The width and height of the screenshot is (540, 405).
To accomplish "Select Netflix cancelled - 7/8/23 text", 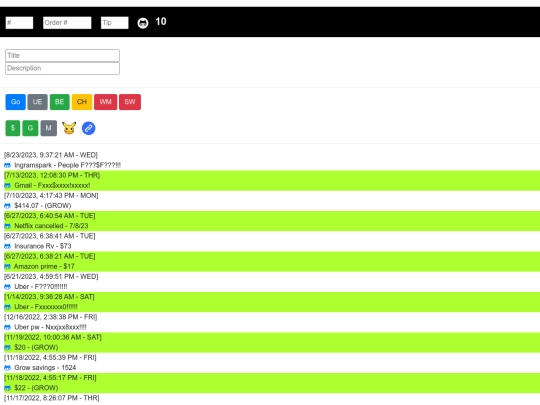I will point(51,226).
